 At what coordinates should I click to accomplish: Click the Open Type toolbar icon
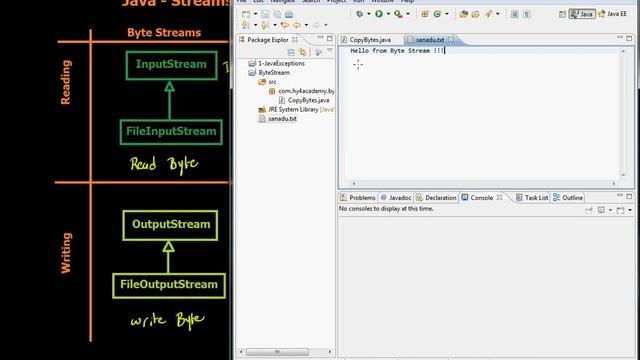click(464, 14)
